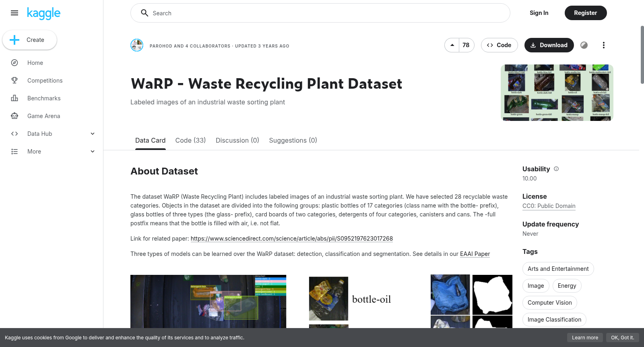Open the Parohod collaborators avatar
This screenshot has width=644, height=347.
pyautogui.click(x=137, y=45)
